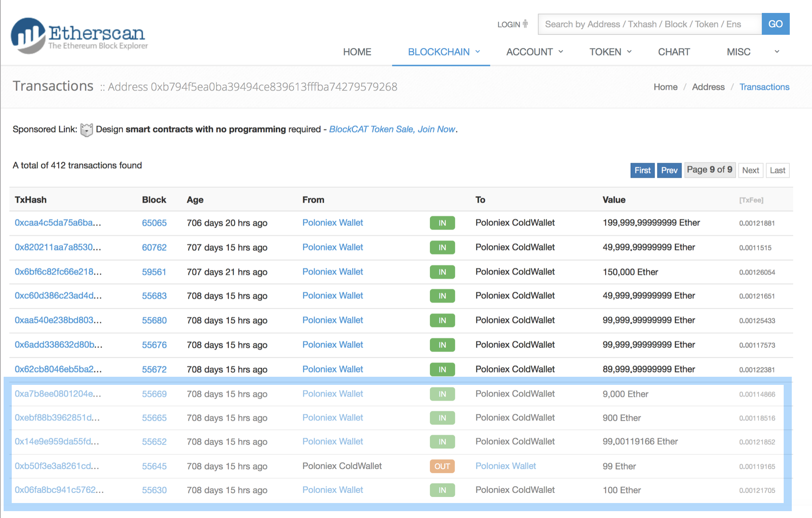Open transaction 0x6add338632d80b...
This screenshot has width=812, height=518.
click(x=59, y=344)
